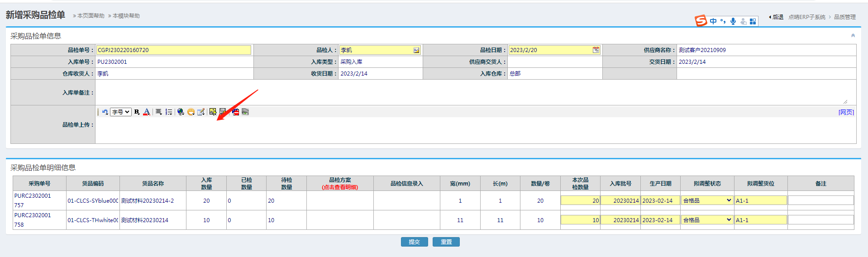Open 拟调整状态 dropdown in first row

pos(707,200)
